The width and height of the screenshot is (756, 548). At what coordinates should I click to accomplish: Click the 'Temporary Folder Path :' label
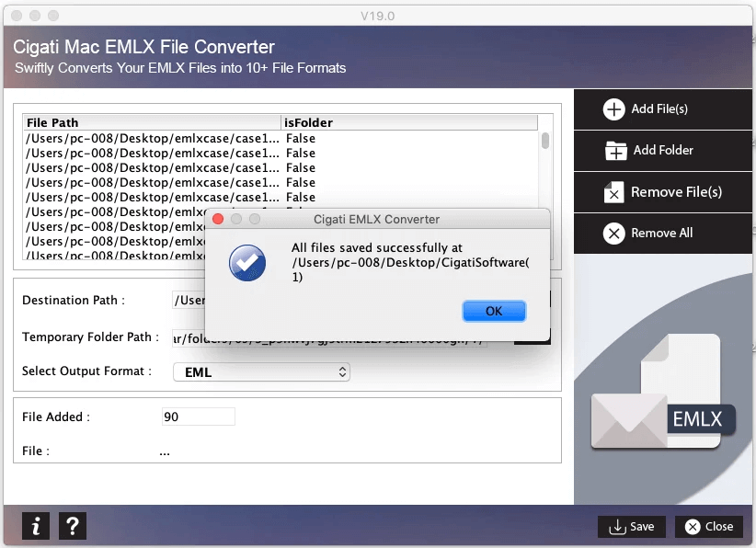click(91, 337)
